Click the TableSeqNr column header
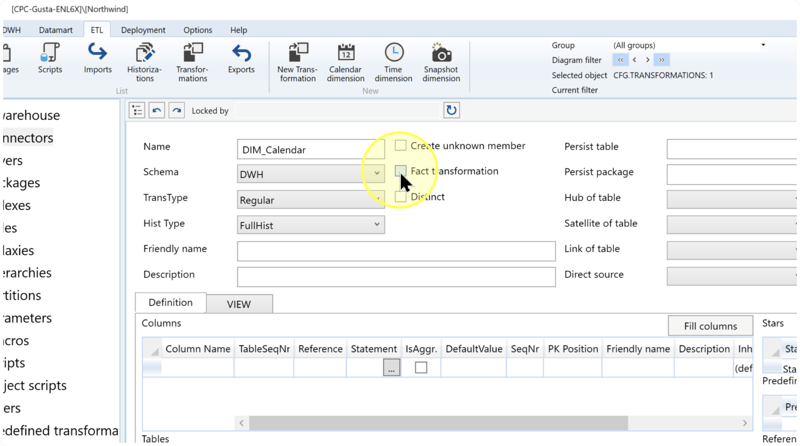The height and width of the screenshot is (446, 800). (x=264, y=349)
